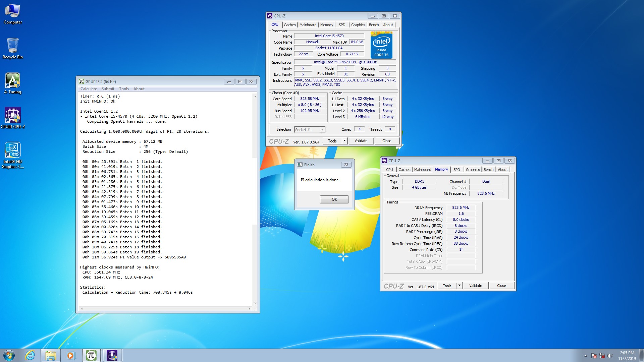Click the Memory CPU-Z window title icon

tap(384, 161)
